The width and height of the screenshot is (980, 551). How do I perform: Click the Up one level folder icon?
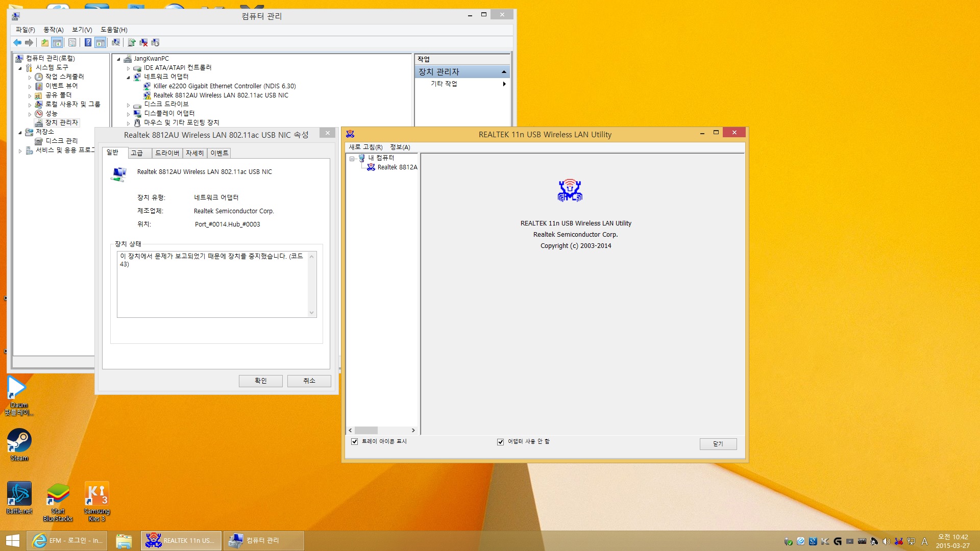point(45,42)
